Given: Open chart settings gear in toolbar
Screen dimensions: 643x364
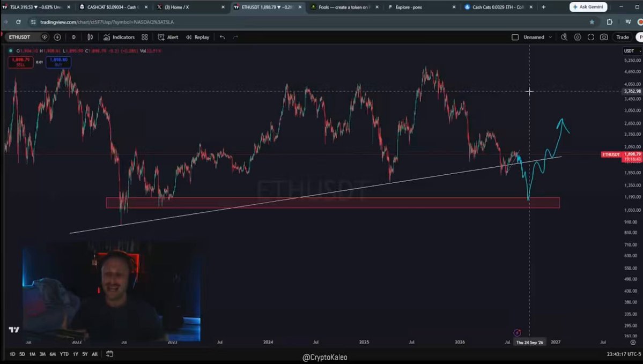Looking at the screenshot, I should (x=578, y=38).
